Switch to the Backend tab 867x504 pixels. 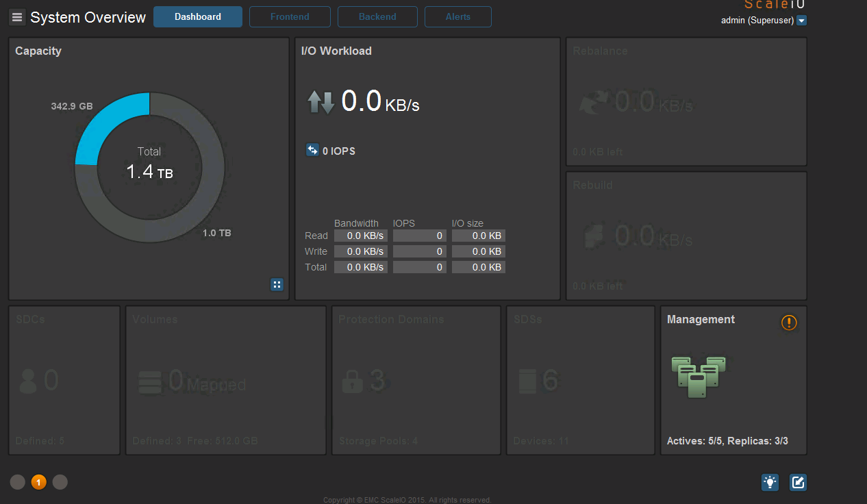[x=377, y=16]
